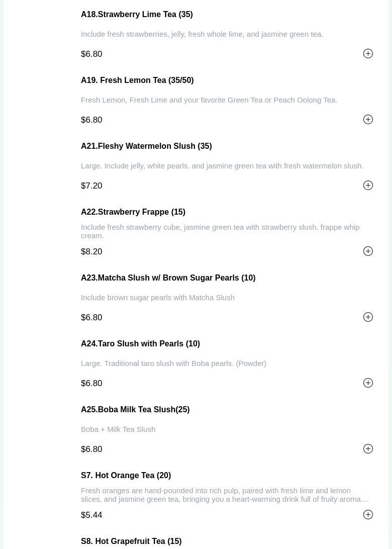Add A24 Taro Slush with Pearls

click(368, 383)
